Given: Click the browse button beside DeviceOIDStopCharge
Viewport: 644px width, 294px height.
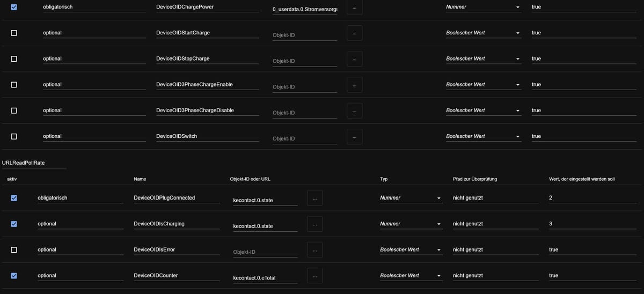Looking at the screenshot, I should click(354, 58).
